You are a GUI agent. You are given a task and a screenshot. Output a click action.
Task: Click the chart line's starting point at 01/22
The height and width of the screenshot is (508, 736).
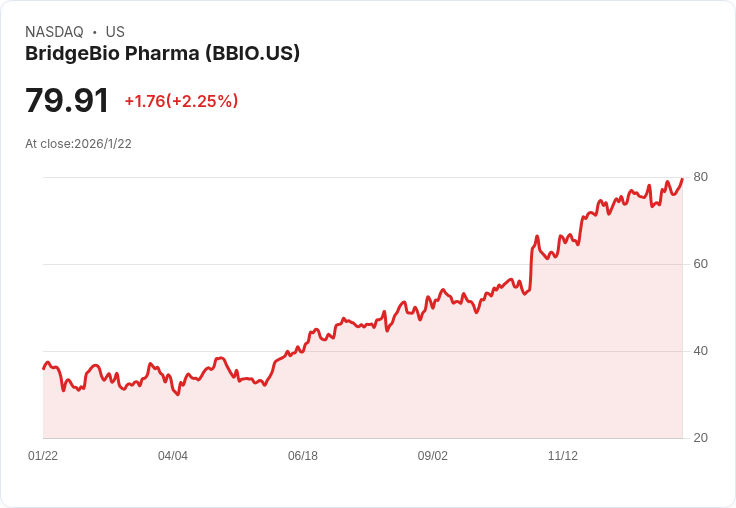[x=44, y=368]
